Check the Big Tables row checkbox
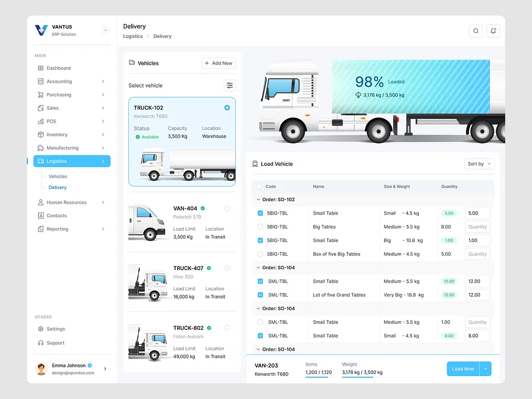Viewport: 532px width, 399px height. (x=260, y=227)
